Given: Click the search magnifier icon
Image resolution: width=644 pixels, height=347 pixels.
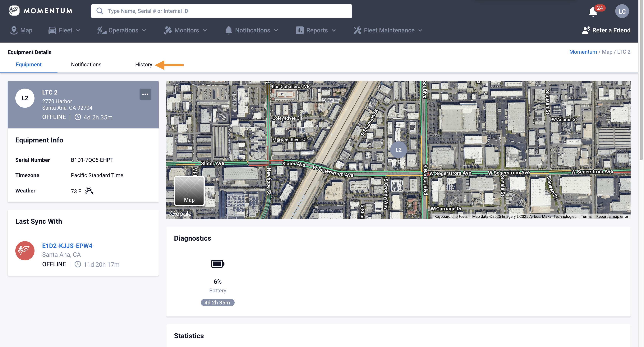Looking at the screenshot, I should pos(100,11).
